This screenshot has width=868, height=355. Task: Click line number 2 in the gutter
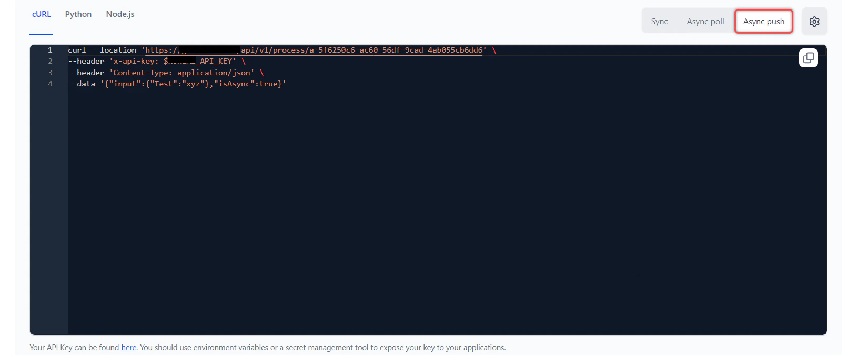[x=50, y=61]
